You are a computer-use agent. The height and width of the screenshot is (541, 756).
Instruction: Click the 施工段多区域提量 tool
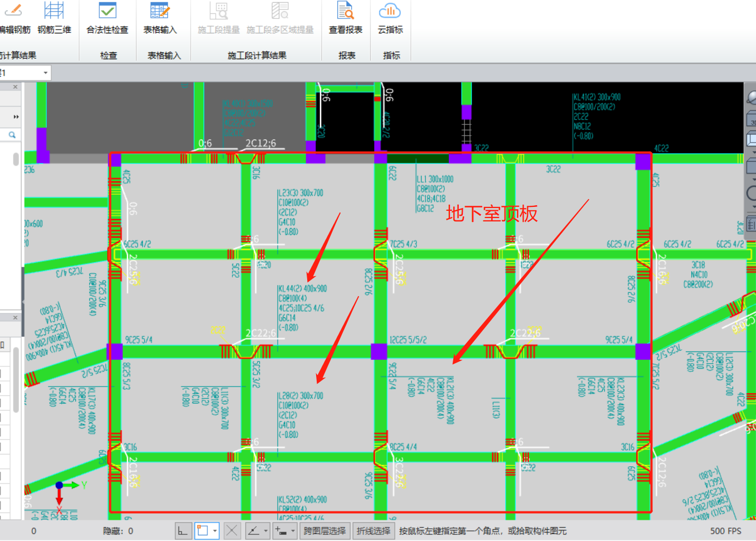[x=280, y=18]
